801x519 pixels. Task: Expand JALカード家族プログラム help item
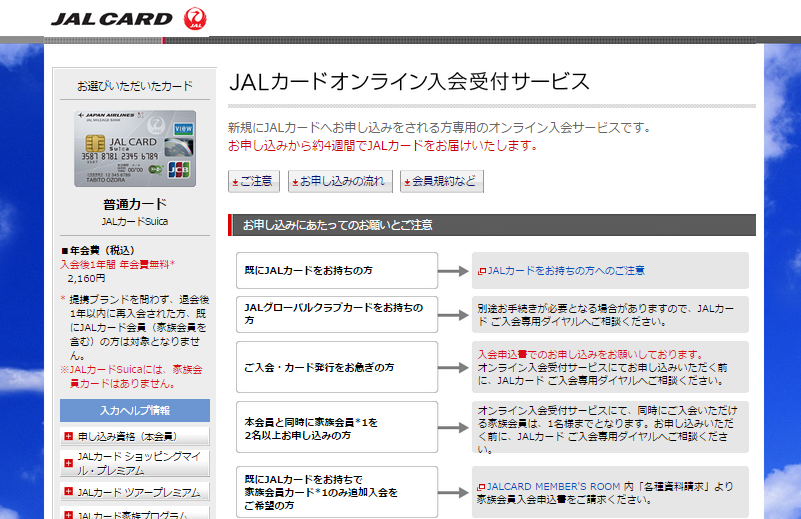click(135, 513)
